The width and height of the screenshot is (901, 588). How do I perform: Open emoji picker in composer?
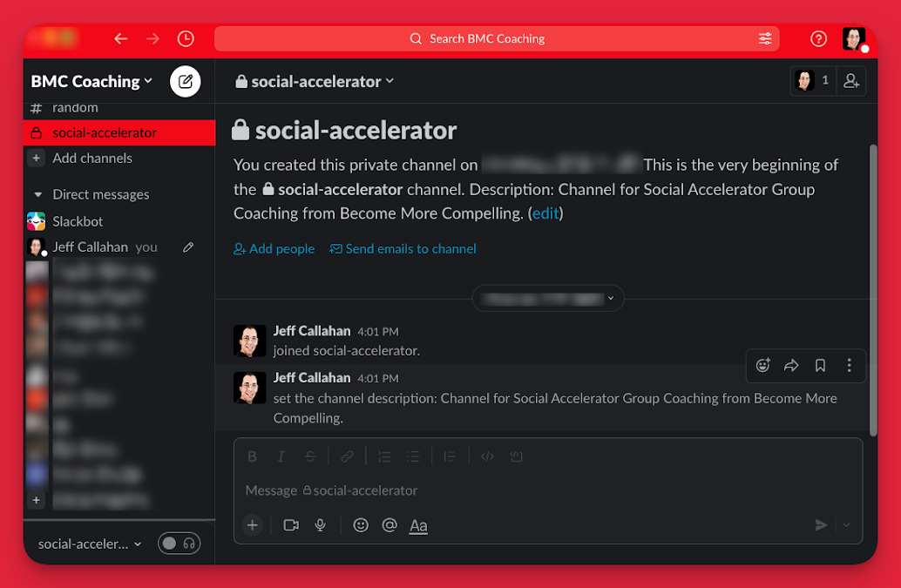(360, 524)
